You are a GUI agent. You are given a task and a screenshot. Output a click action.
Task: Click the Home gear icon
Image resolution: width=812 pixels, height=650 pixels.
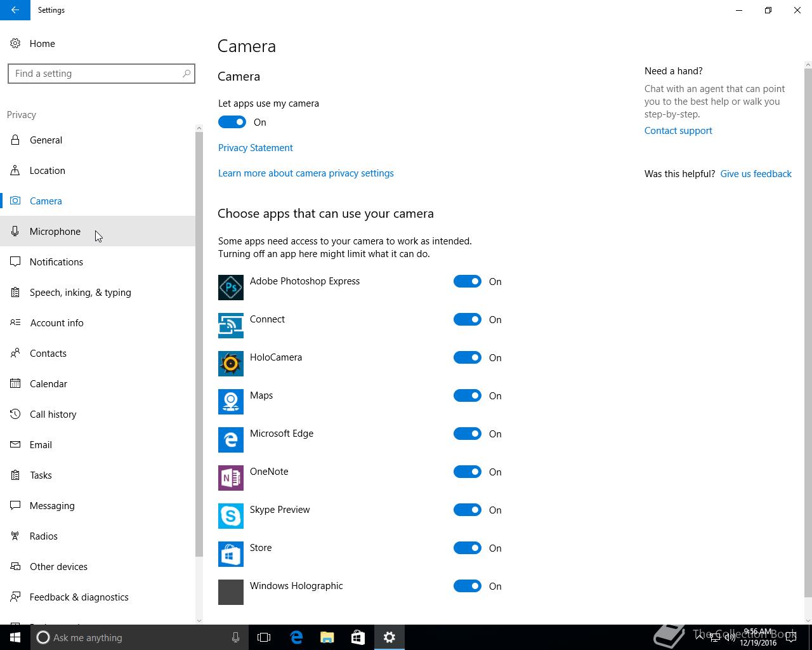tap(15, 43)
